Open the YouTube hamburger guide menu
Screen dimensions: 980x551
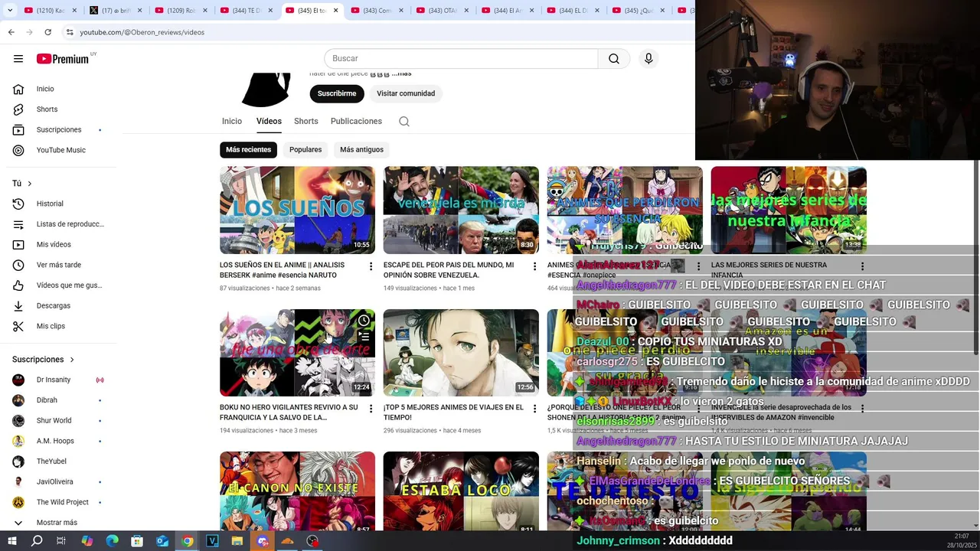(18, 59)
